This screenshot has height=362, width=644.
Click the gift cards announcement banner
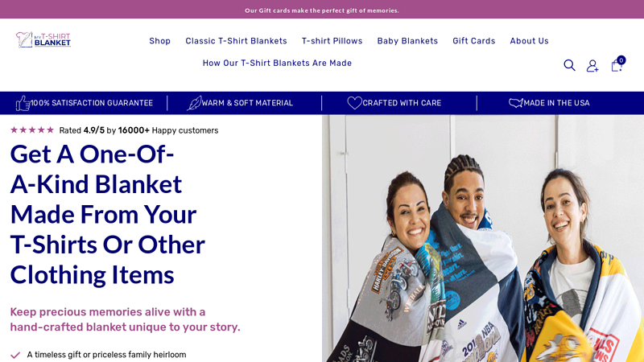click(322, 9)
